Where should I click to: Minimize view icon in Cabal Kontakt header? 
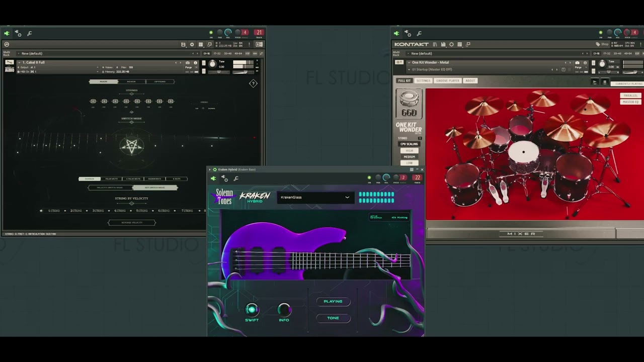[210, 44]
